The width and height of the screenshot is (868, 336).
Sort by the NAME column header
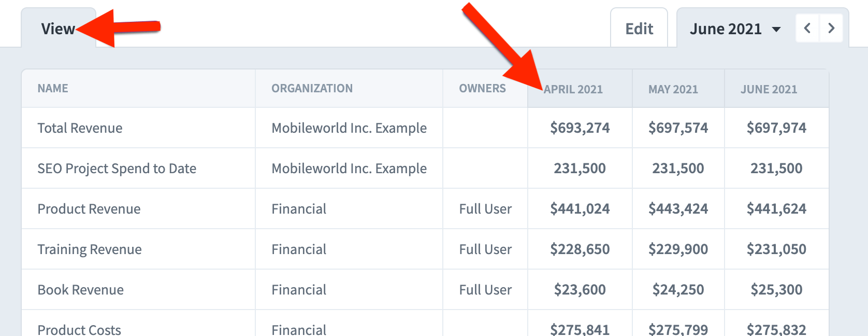(x=53, y=89)
